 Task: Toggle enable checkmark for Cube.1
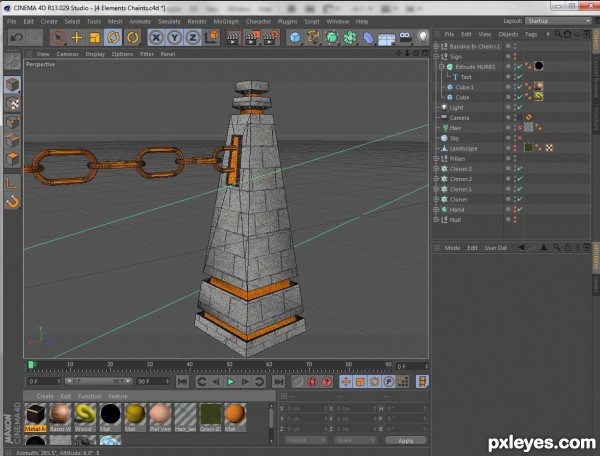pos(520,87)
